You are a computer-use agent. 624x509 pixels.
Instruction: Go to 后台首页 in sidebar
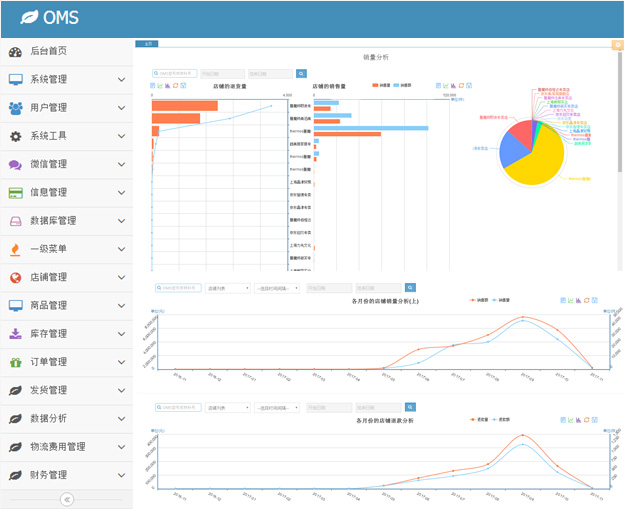[67, 51]
